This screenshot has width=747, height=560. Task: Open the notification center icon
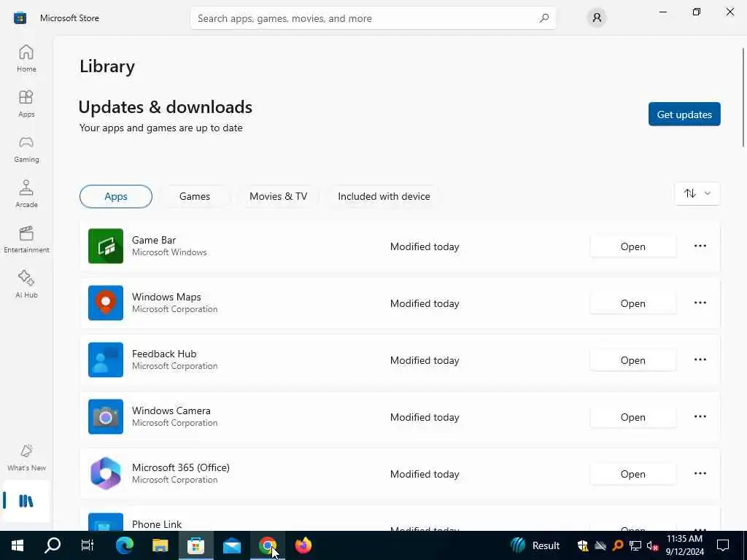point(723,545)
